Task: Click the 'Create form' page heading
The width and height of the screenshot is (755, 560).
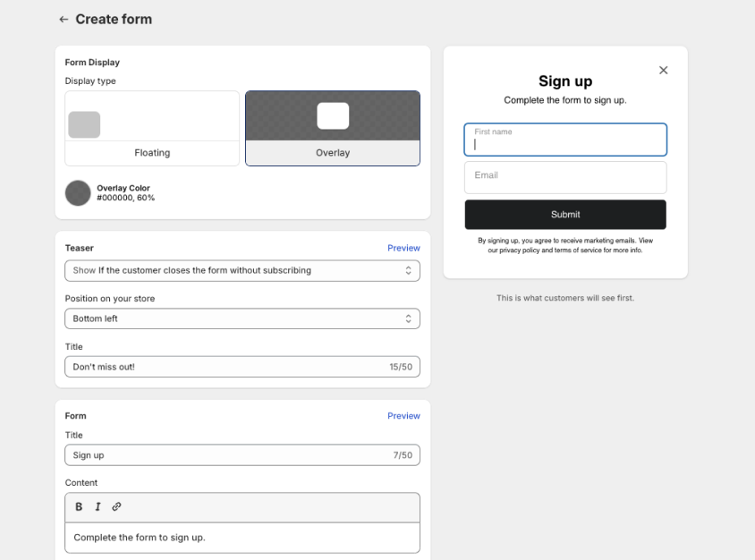Action: point(114,20)
